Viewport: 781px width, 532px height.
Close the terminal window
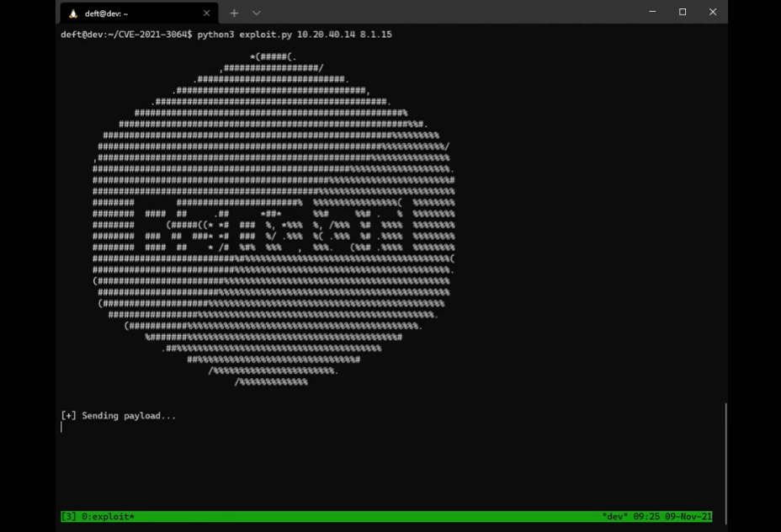click(x=713, y=12)
